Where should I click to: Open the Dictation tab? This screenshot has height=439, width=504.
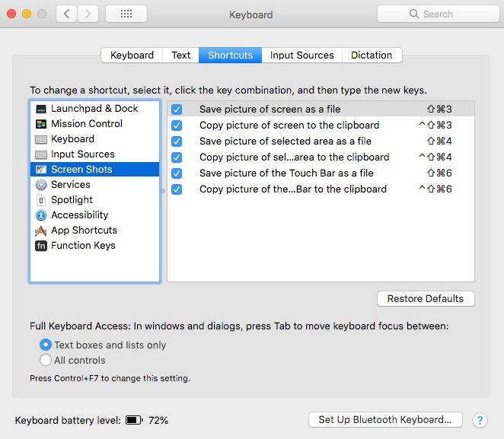coord(372,56)
